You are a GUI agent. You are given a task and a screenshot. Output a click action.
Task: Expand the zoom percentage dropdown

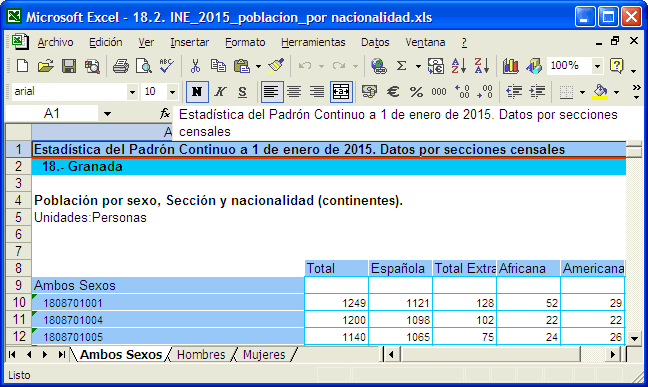(597, 66)
